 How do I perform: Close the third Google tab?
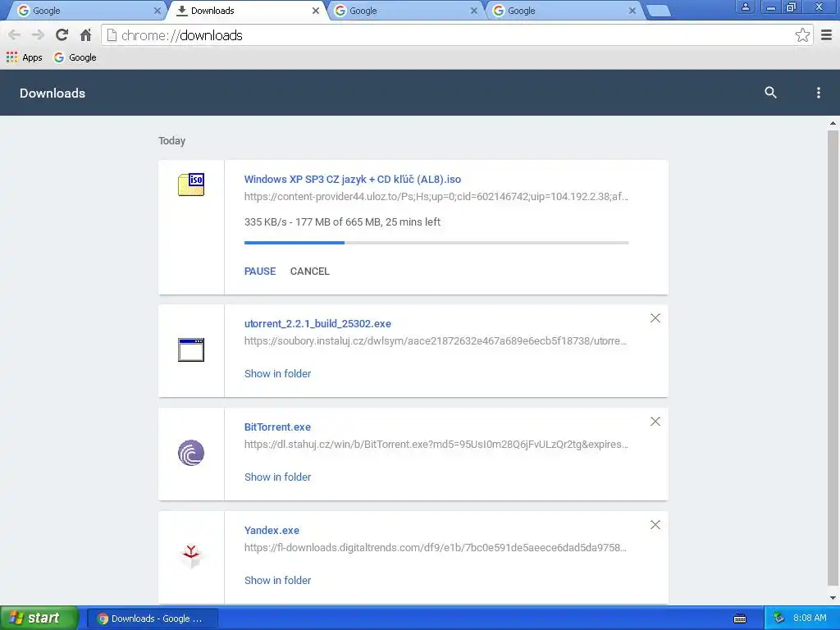click(473, 11)
